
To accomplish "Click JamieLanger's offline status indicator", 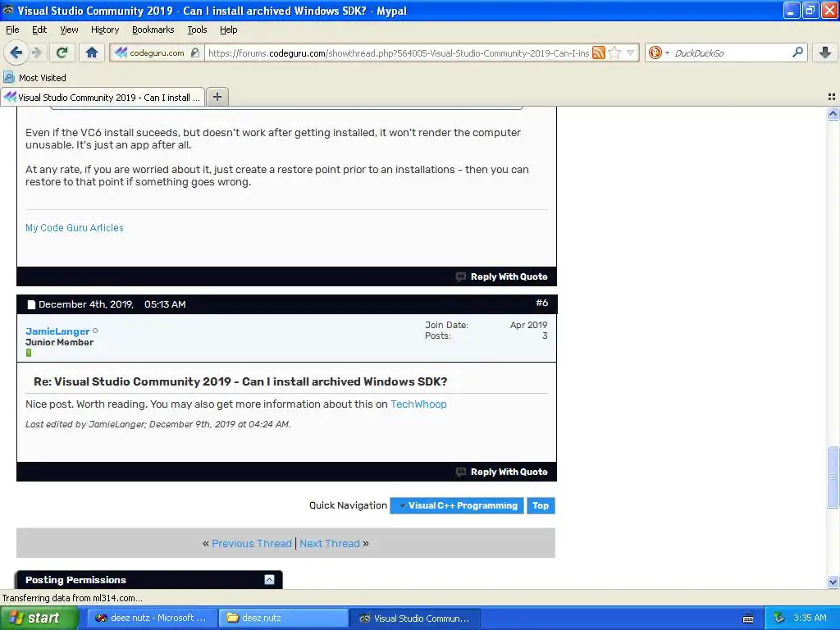I will tap(95, 331).
